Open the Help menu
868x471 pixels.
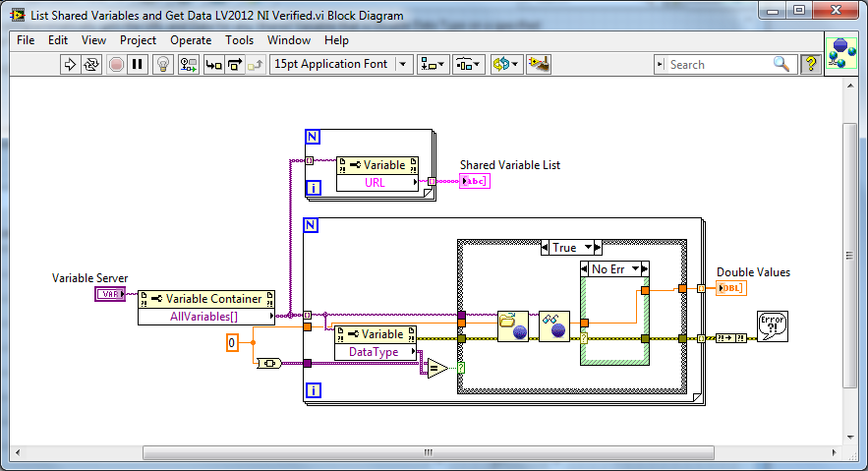click(x=336, y=40)
